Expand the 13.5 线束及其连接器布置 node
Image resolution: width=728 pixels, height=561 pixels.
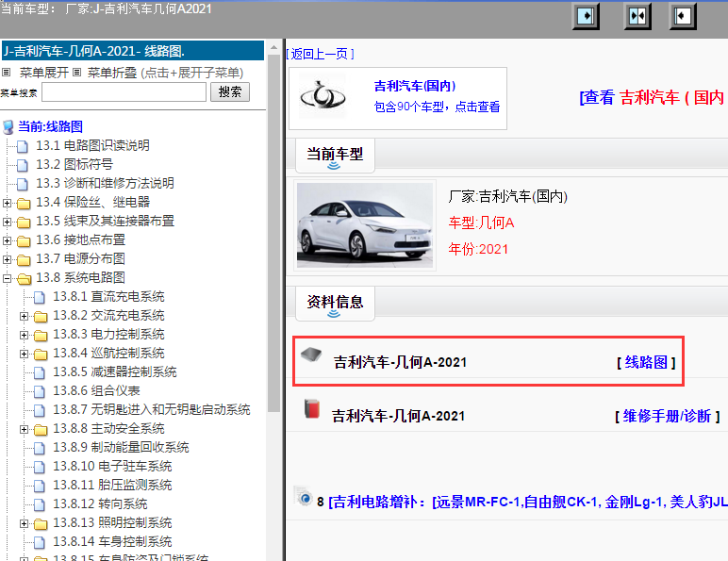(7, 222)
